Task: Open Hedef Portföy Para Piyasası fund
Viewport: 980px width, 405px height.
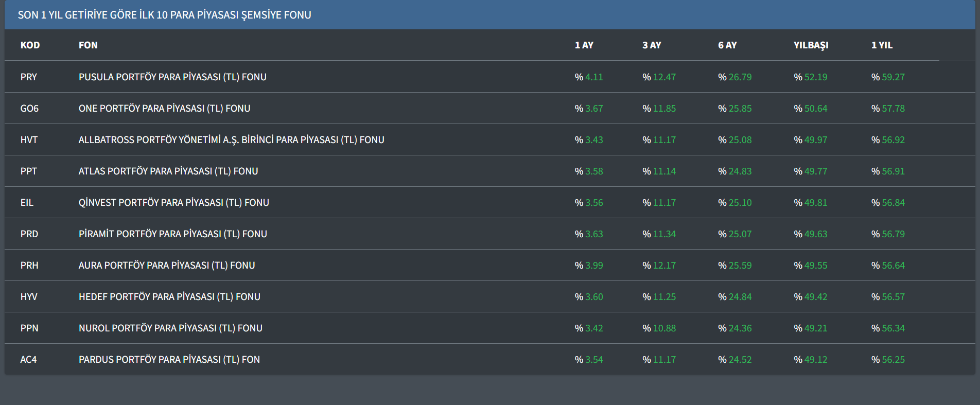Action: pos(169,297)
